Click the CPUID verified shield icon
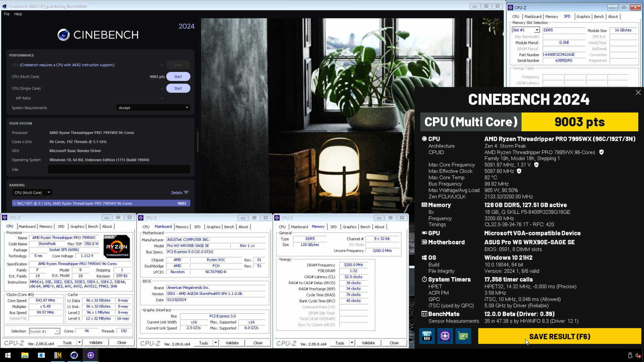644x362 pixels. (x=601, y=152)
